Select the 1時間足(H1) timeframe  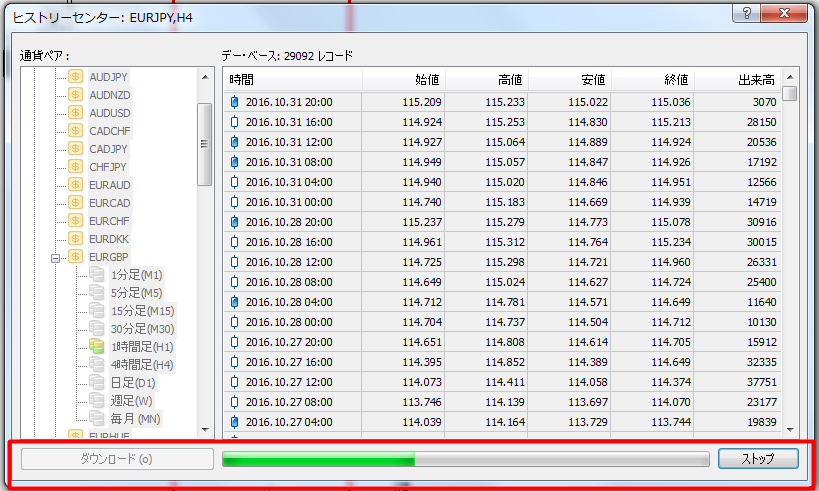[x=142, y=347]
